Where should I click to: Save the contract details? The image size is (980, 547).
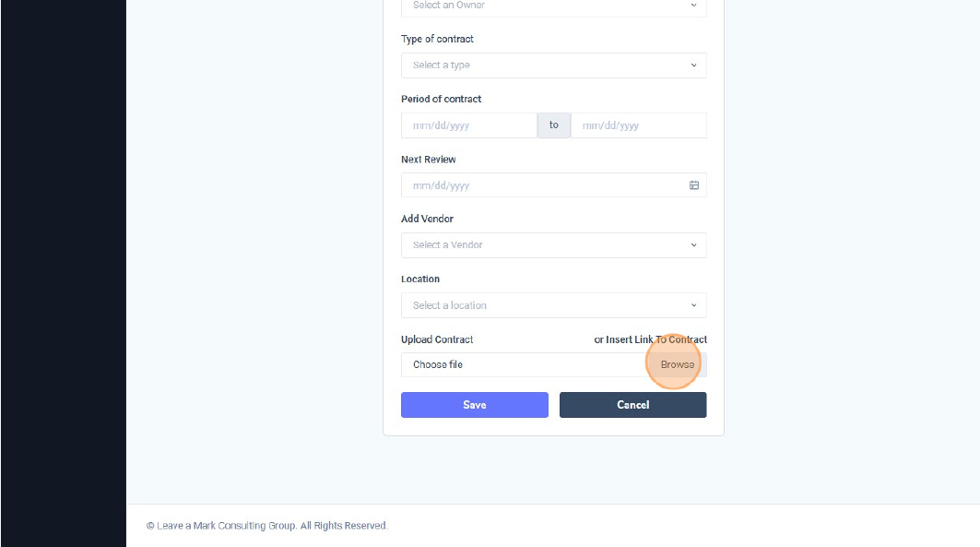point(474,404)
